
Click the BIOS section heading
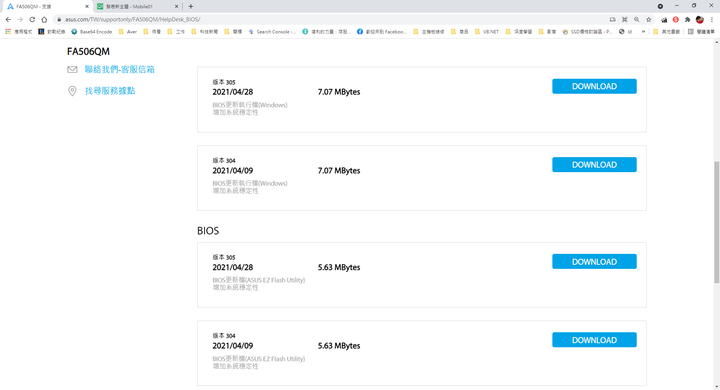[208, 231]
